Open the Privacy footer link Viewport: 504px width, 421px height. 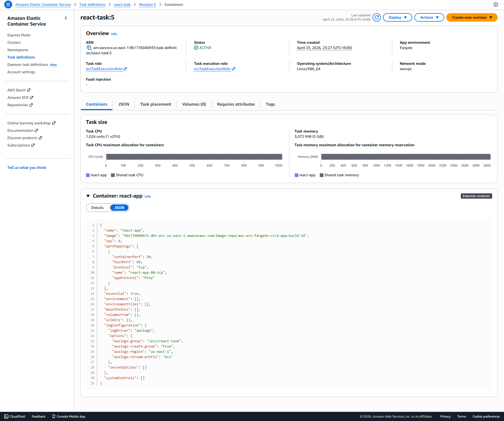(445, 417)
